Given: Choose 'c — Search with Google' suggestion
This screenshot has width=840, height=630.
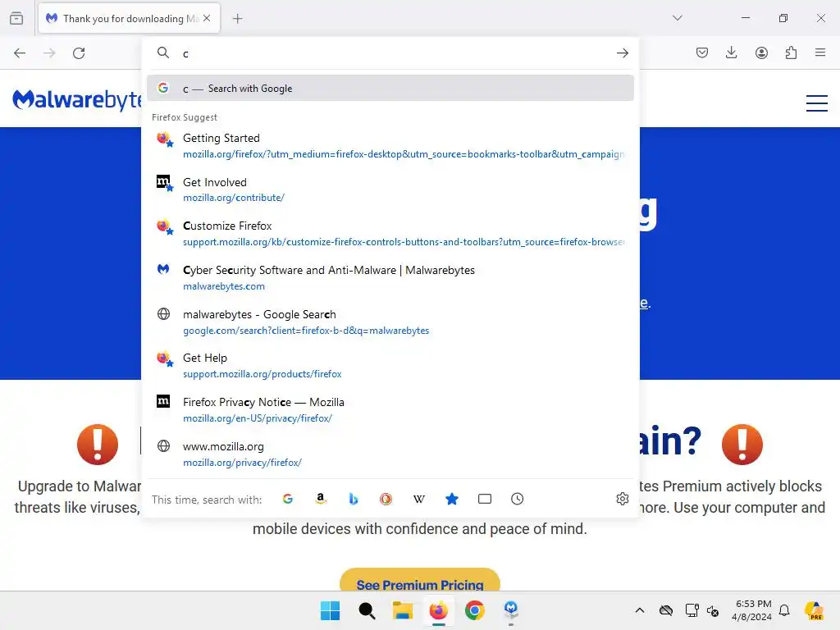Looking at the screenshot, I should (x=390, y=88).
